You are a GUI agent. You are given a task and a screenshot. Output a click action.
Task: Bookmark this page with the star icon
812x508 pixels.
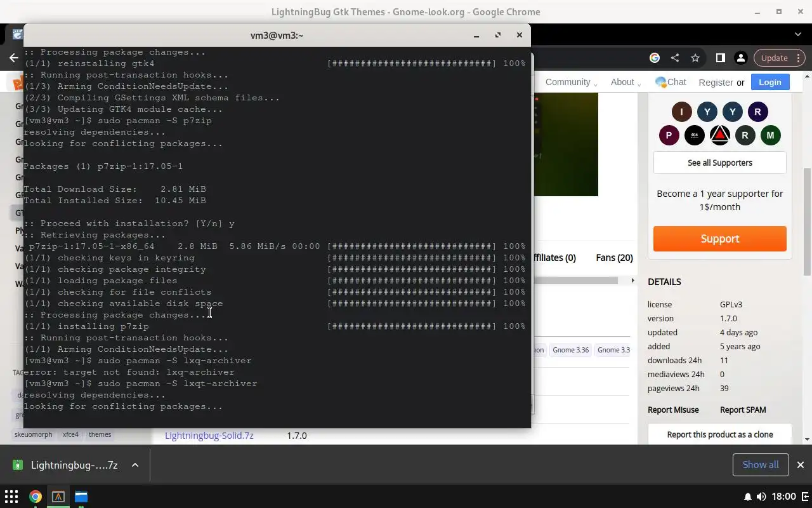695,58
